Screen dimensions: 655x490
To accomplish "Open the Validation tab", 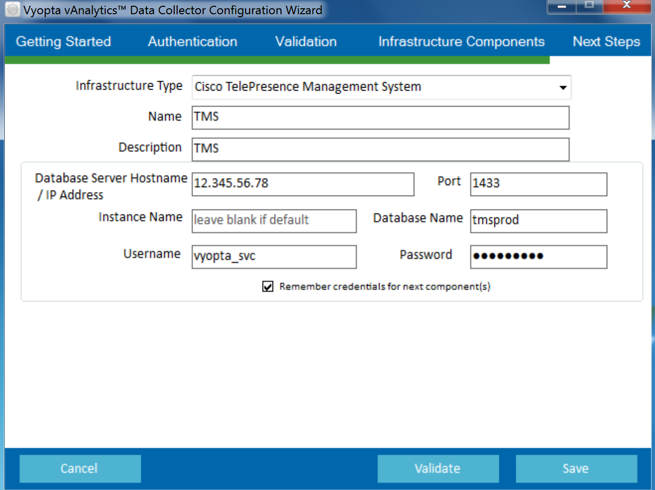I will [x=306, y=41].
